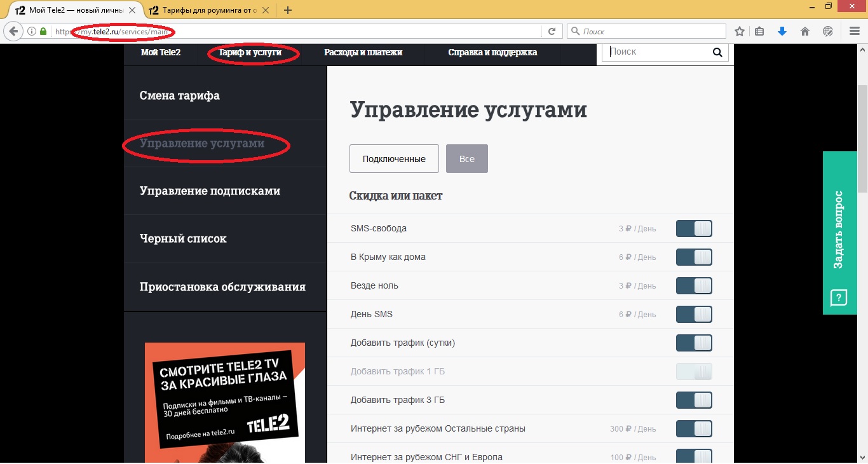Screen dimensions: 868x464
Task: Toggle the Добавить трафик 3 ГБ switch
Action: pyautogui.click(x=694, y=400)
